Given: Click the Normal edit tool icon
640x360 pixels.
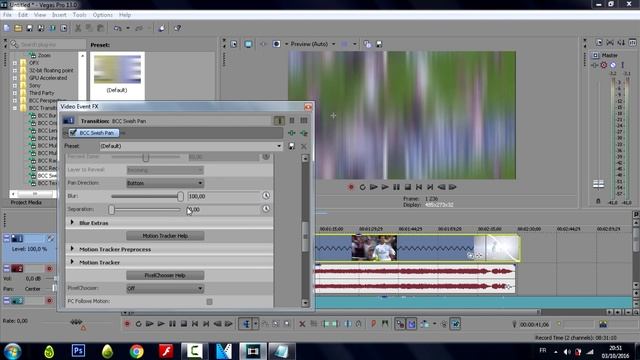Looking at the screenshot, I should [247, 324].
